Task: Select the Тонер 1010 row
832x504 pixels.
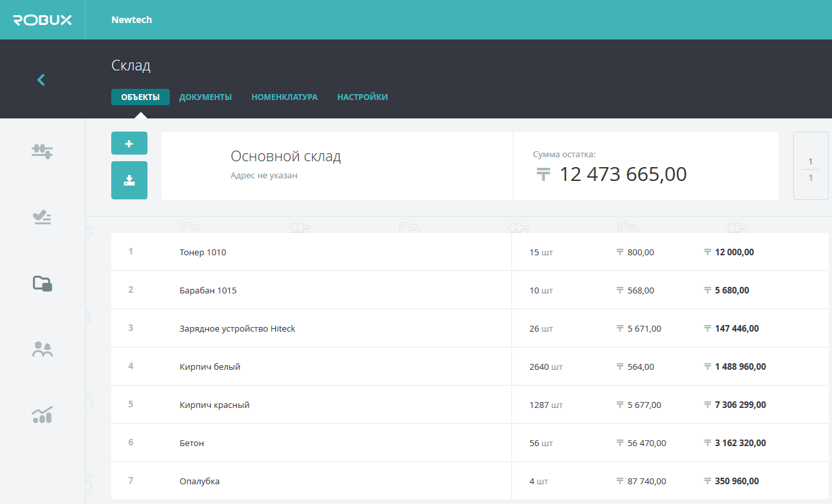Action: (203, 252)
